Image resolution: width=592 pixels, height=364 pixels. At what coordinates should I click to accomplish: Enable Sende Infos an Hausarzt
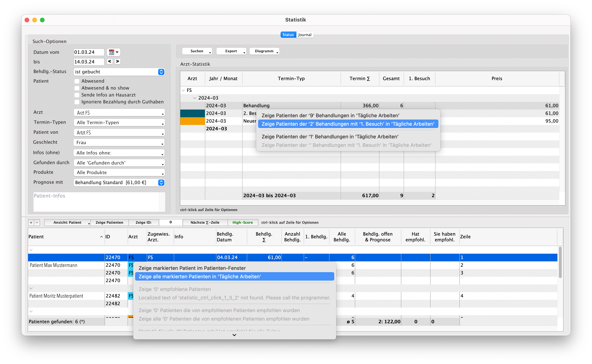click(77, 95)
